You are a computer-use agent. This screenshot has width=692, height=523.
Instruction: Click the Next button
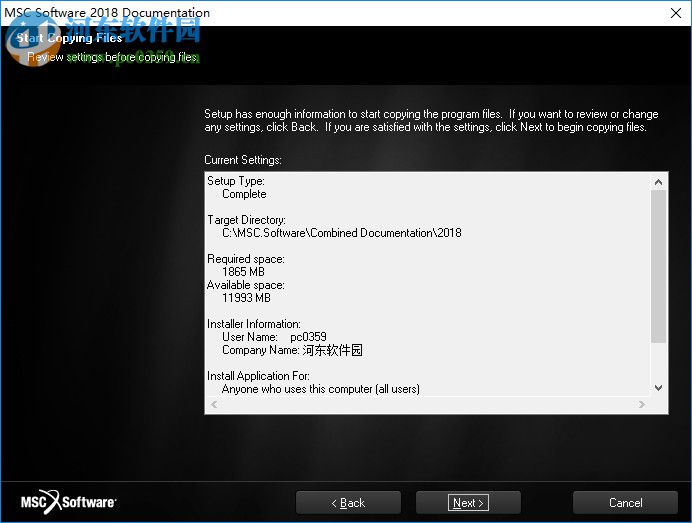pos(468,502)
